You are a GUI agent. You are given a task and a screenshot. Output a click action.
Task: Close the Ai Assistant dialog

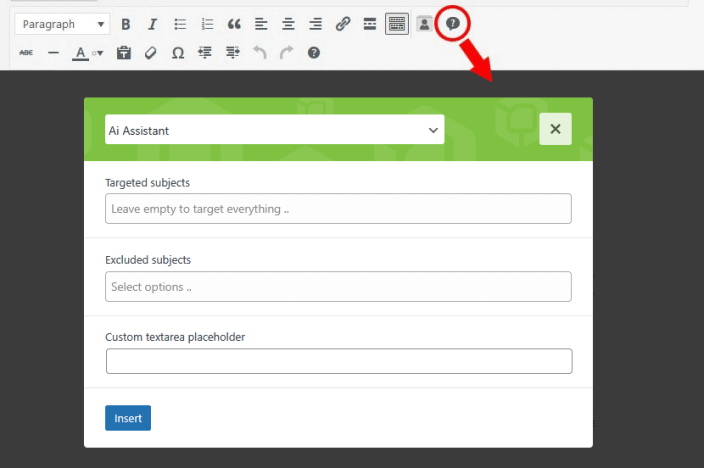(x=555, y=129)
